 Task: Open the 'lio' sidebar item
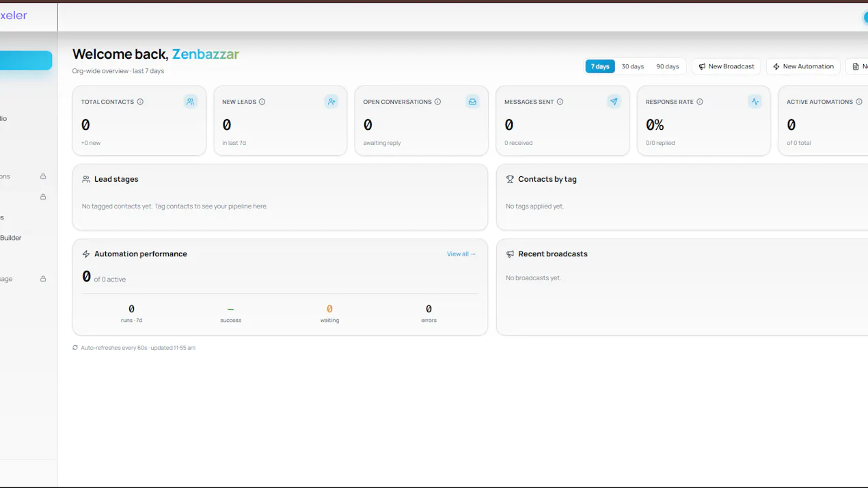[x=3, y=119]
